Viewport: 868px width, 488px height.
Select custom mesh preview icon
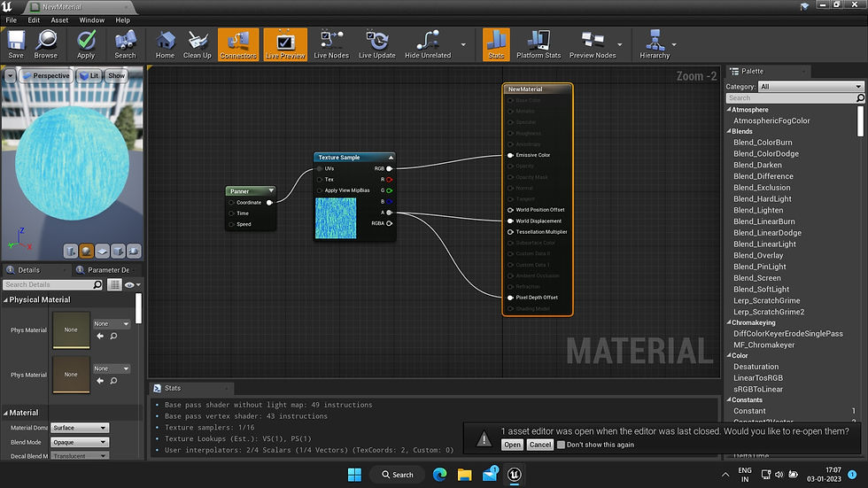[134, 252]
